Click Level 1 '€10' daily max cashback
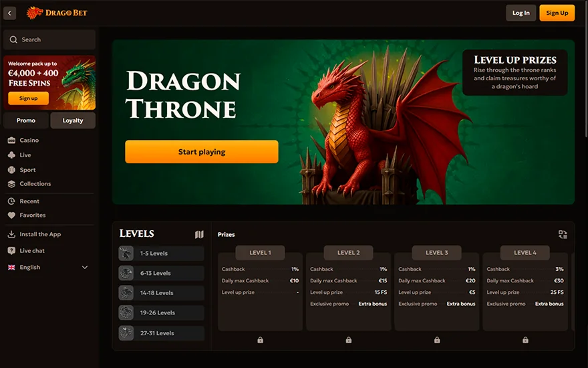 pos(295,280)
